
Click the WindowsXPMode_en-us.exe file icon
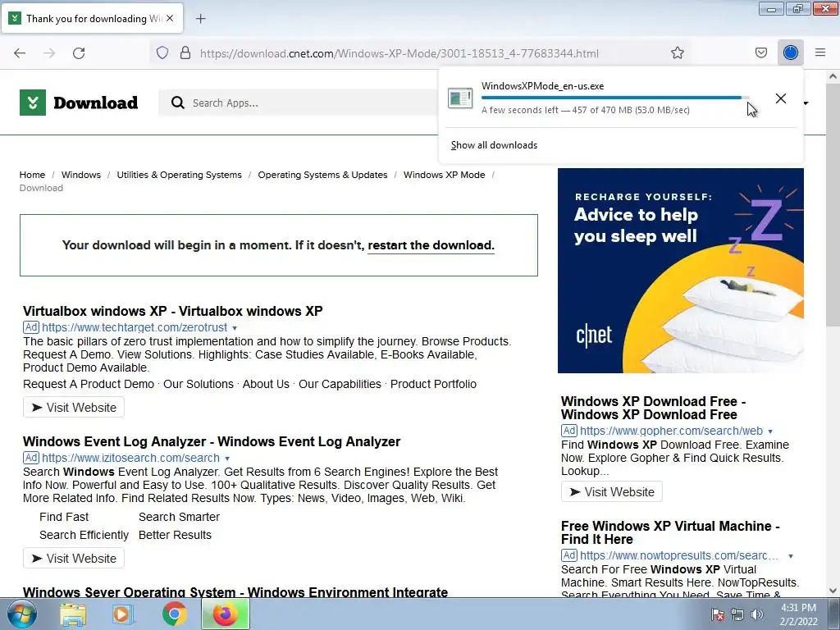click(x=460, y=98)
